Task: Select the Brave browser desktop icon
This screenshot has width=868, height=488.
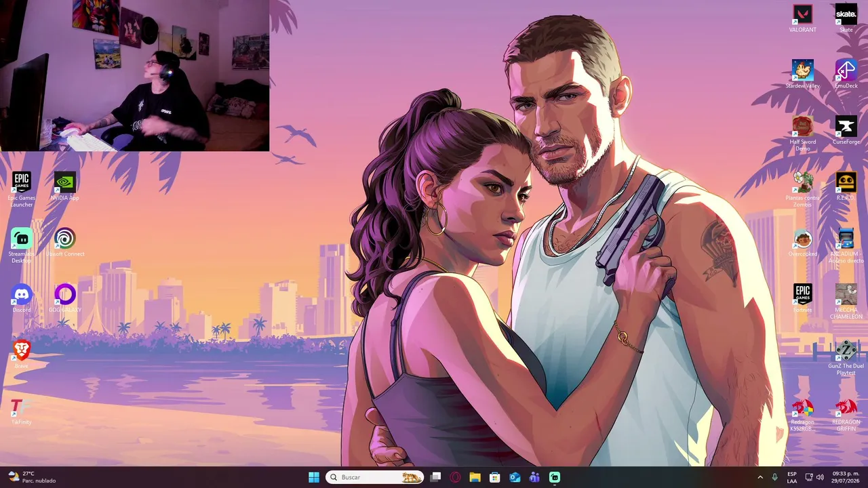Action: (x=22, y=354)
